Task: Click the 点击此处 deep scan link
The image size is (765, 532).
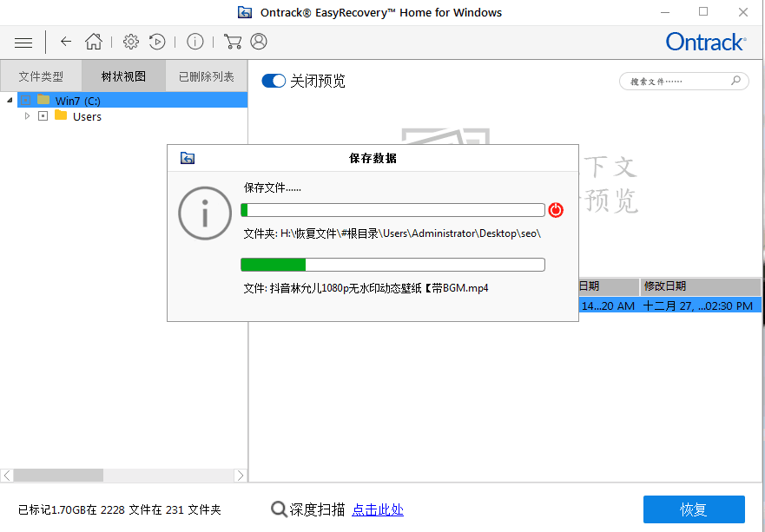Action: click(x=378, y=509)
